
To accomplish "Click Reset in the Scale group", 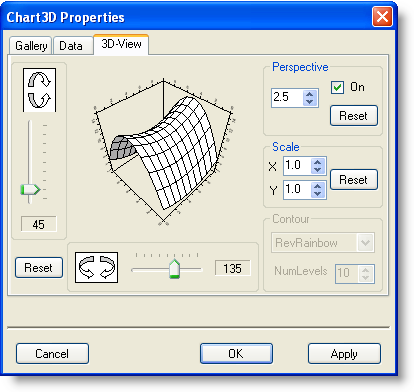I will (x=354, y=180).
